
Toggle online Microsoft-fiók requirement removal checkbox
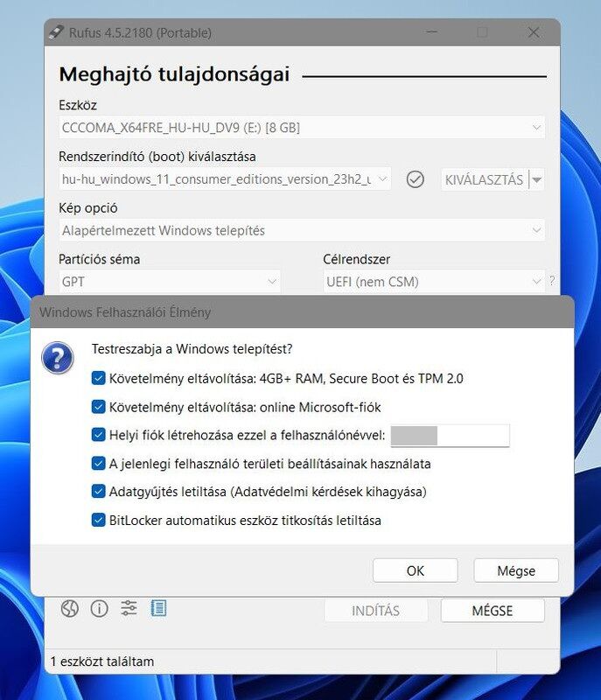[98, 407]
